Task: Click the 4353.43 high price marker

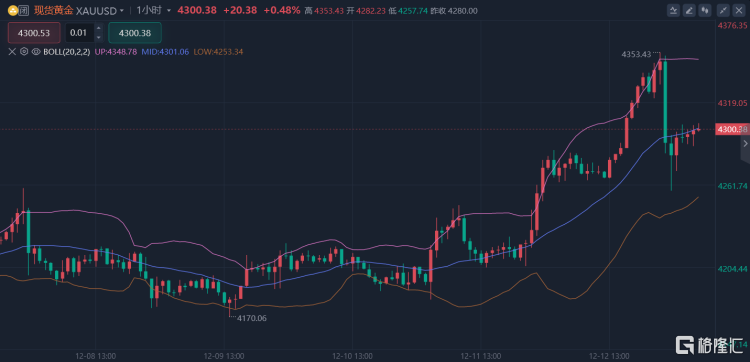Action: (x=636, y=55)
